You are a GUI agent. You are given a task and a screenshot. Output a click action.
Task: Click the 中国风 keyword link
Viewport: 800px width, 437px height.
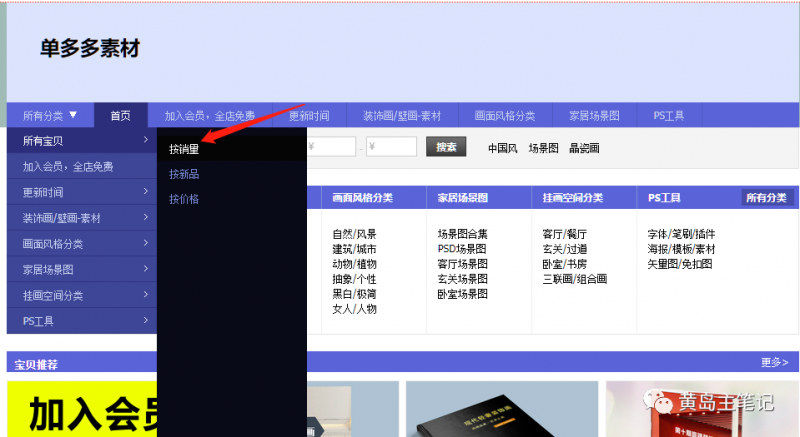pyautogui.click(x=503, y=148)
